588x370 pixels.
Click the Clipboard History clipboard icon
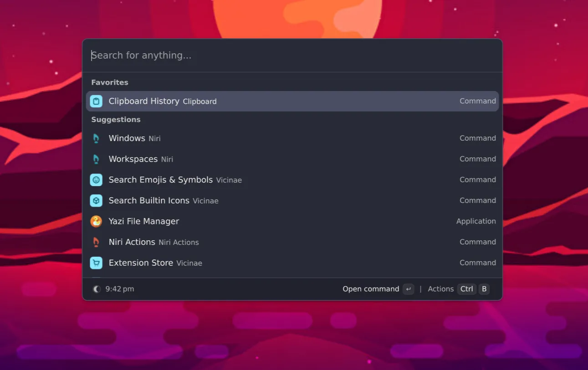click(x=96, y=101)
